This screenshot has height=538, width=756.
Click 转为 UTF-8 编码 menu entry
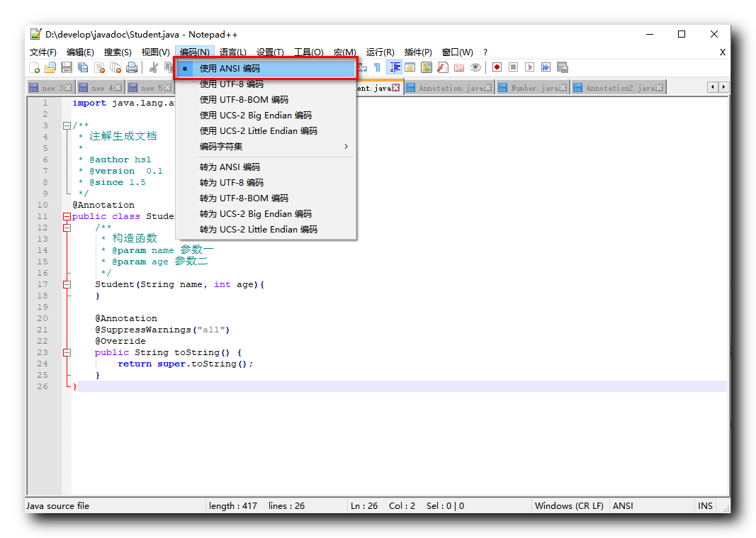(266, 182)
